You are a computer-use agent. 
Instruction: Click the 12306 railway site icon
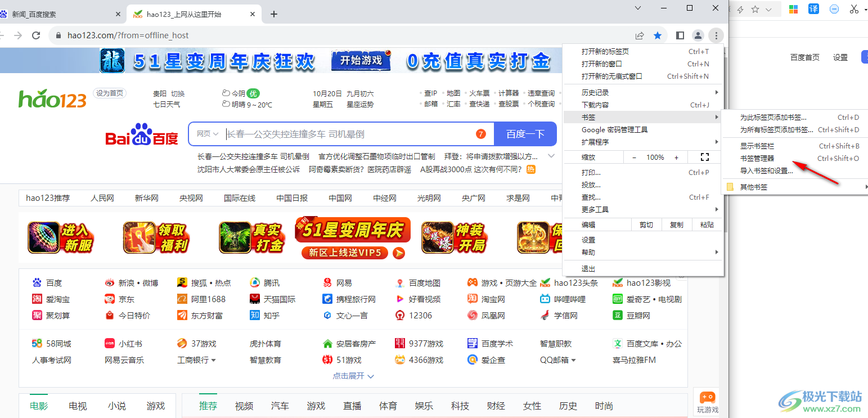[399, 316]
